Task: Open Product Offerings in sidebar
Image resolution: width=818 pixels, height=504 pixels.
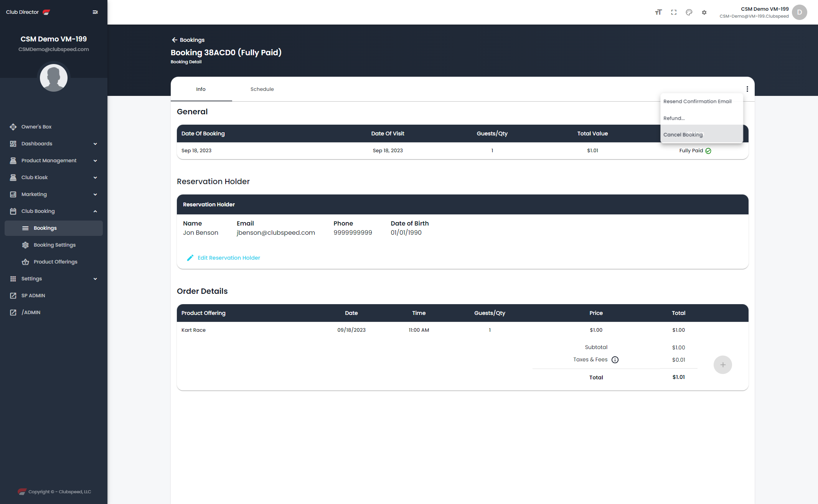Action: tap(54, 262)
